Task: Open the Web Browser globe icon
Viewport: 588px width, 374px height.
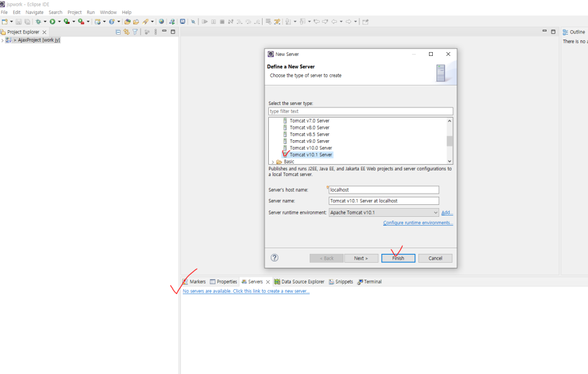Action: tap(161, 21)
